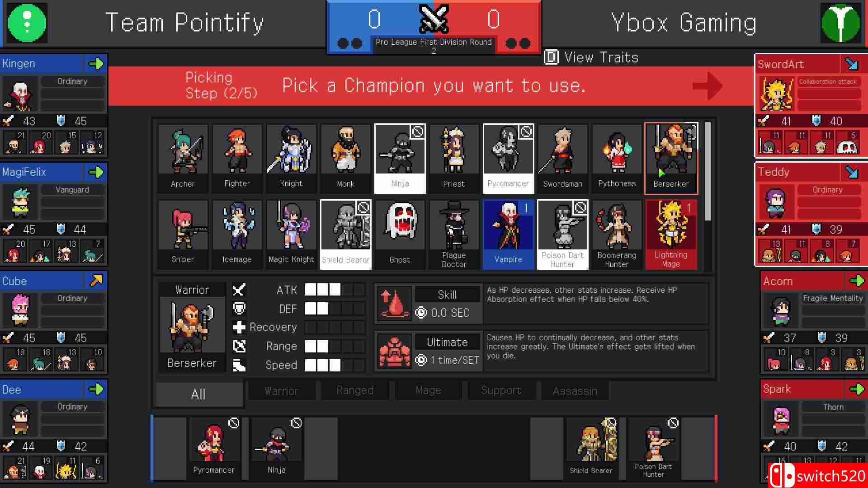Toggle Kingen team member direction arrow
This screenshot has height=488, width=868.
97,63
